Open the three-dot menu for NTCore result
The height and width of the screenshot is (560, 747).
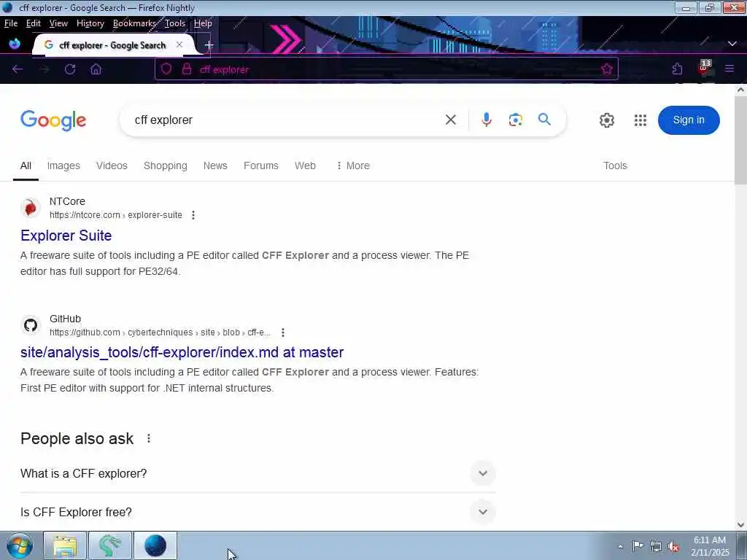click(x=193, y=215)
